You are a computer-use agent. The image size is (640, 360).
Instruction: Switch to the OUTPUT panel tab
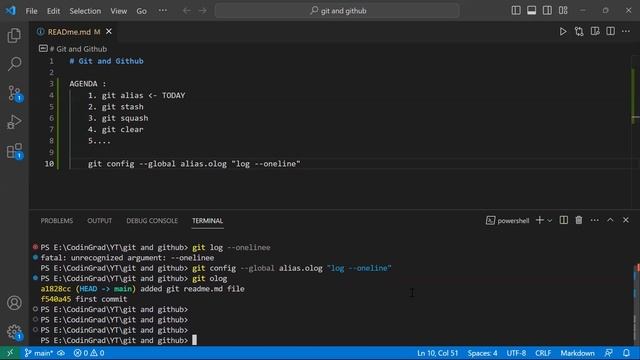(x=100, y=221)
